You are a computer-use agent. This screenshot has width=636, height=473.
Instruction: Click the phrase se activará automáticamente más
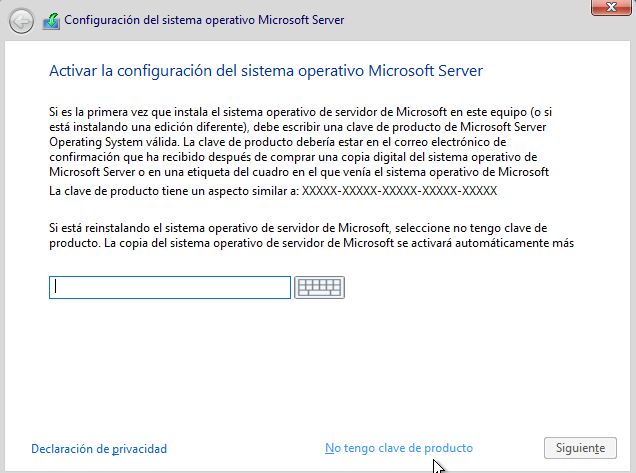(x=486, y=243)
